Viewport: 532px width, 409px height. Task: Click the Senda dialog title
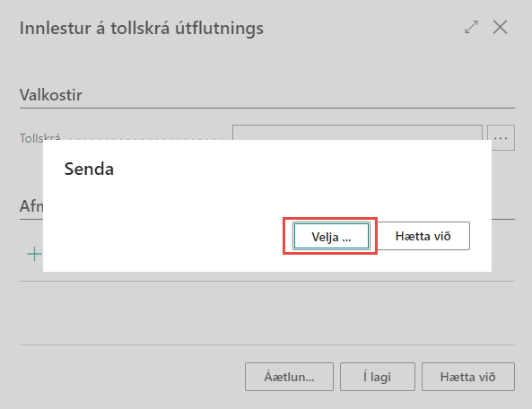click(x=89, y=169)
